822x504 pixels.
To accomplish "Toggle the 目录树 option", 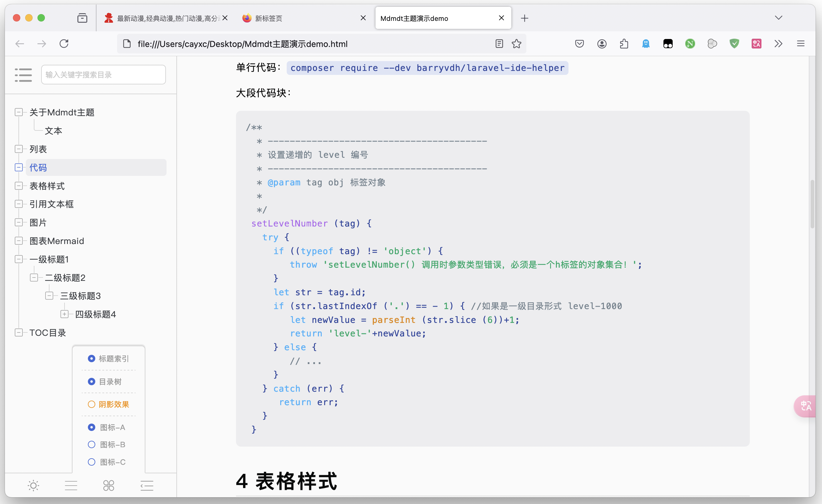I will [91, 381].
